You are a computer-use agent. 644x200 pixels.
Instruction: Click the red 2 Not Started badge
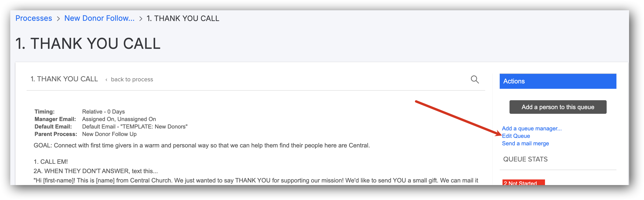tap(523, 182)
